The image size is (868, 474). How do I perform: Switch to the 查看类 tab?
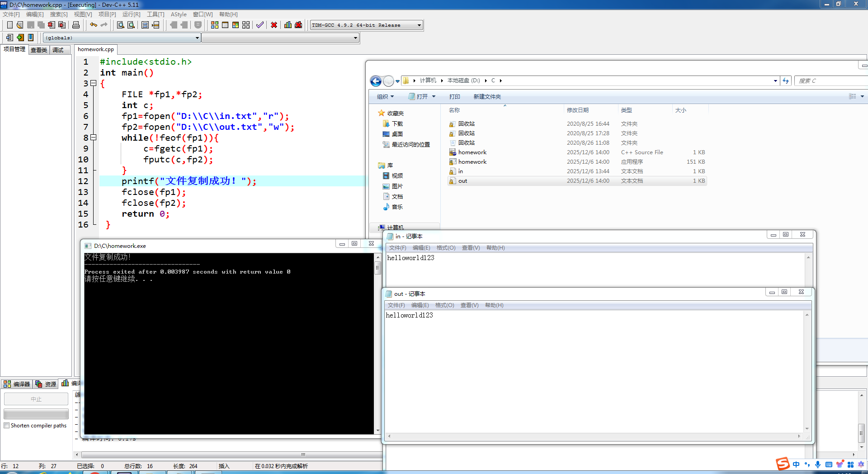[x=39, y=50]
